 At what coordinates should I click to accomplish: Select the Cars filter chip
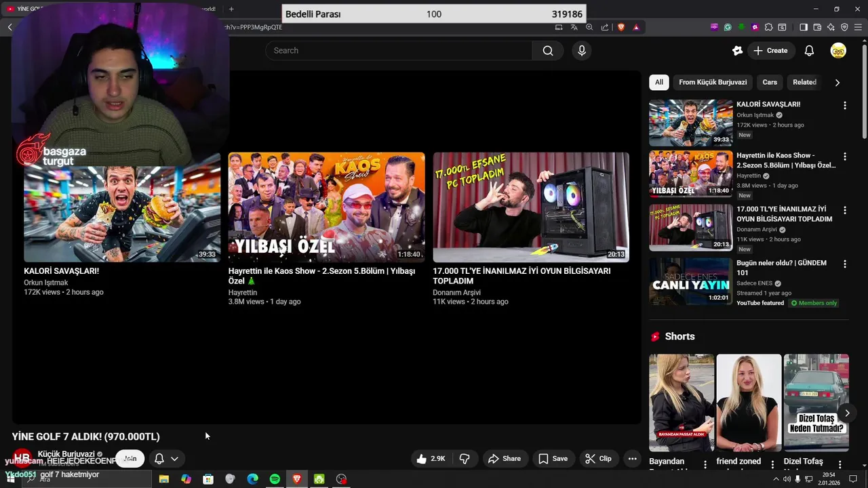(x=770, y=82)
